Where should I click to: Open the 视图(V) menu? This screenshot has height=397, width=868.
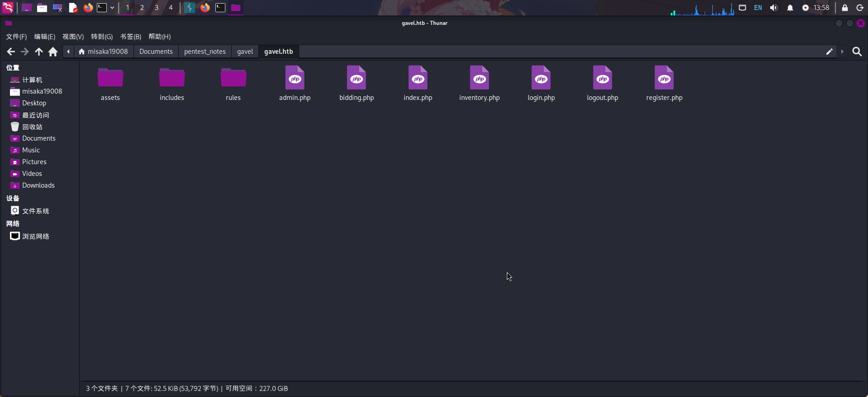point(73,37)
